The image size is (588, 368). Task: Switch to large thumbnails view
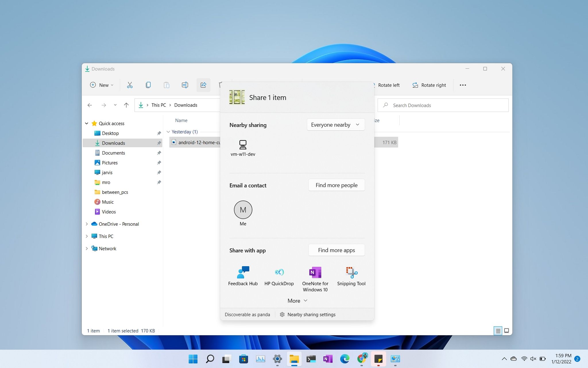(x=507, y=331)
